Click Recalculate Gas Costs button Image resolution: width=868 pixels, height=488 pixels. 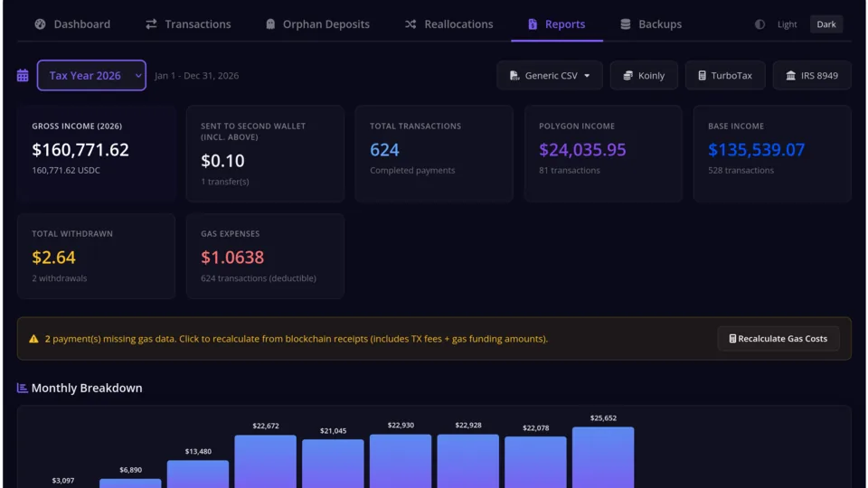(x=778, y=339)
